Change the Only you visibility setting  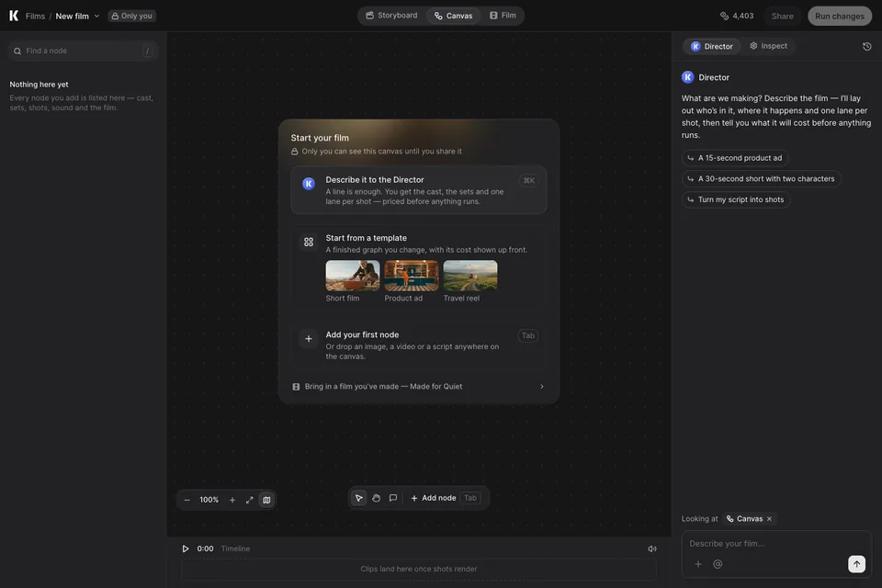[x=131, y=16]
